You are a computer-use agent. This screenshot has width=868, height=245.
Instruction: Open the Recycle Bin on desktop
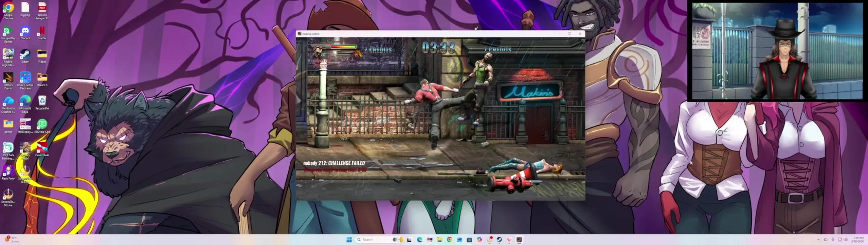[42, 103]
